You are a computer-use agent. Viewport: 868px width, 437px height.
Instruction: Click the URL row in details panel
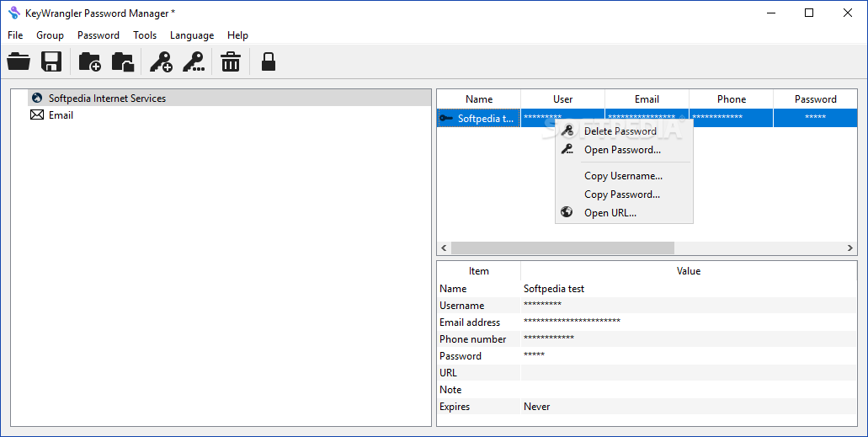click(x=647, y=373)
